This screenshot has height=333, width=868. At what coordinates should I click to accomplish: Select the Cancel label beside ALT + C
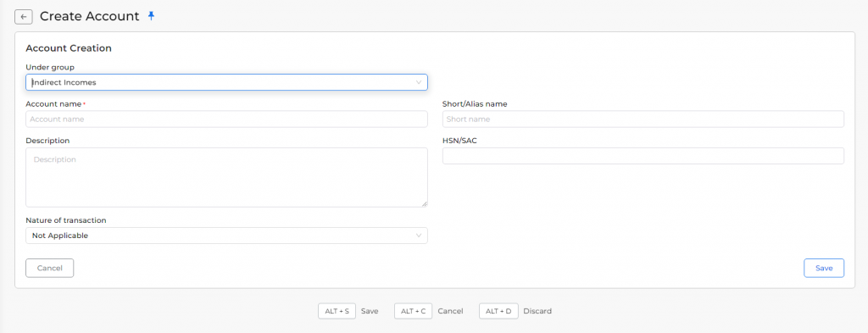click(450, 312)
